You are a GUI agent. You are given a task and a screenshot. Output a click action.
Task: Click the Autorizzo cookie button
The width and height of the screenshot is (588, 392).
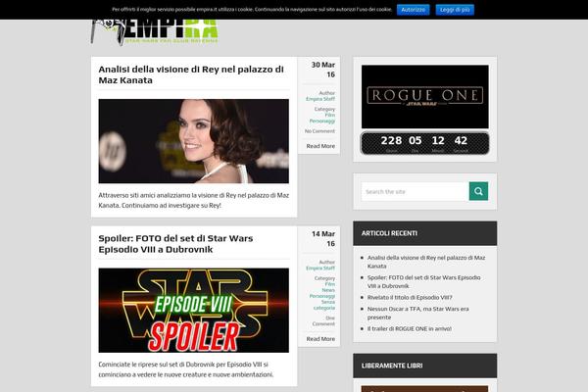click(414, 10)
